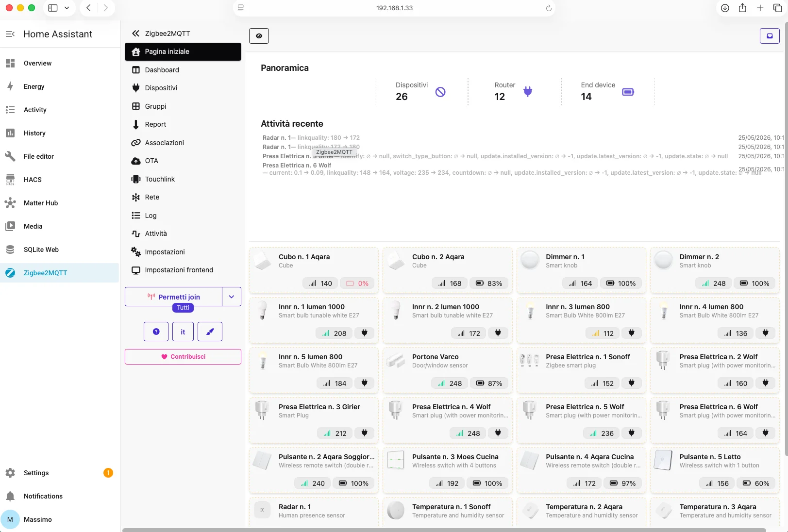Select Pagina iniziale menu item
Screen dimensions: 788x532
click(183, 51)
